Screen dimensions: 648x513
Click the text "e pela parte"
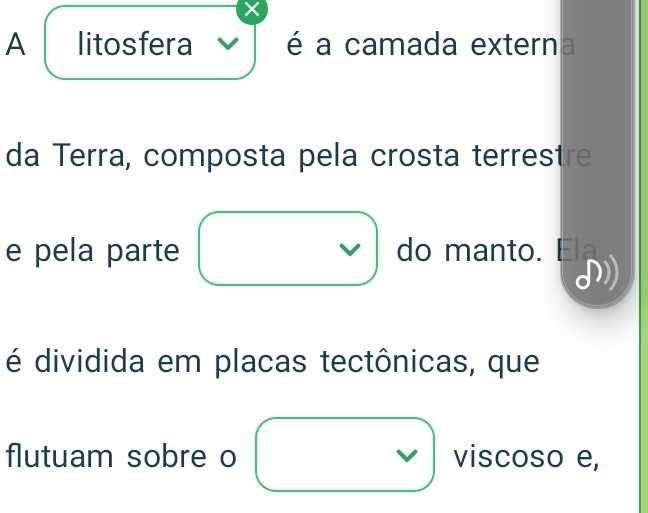(x=93, y=251)
